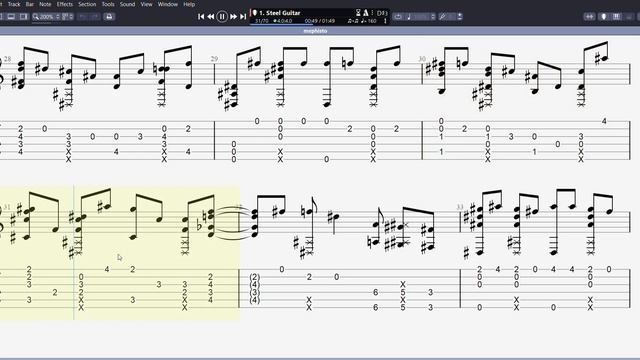The width and height of the screenshot is (640, 360).
Task: Open the Note menu
Action: click(x=45, y=4)
